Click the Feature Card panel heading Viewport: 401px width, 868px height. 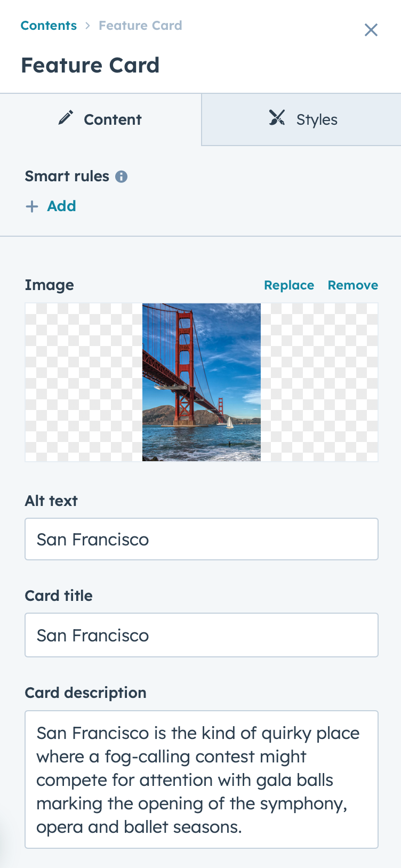90,65
